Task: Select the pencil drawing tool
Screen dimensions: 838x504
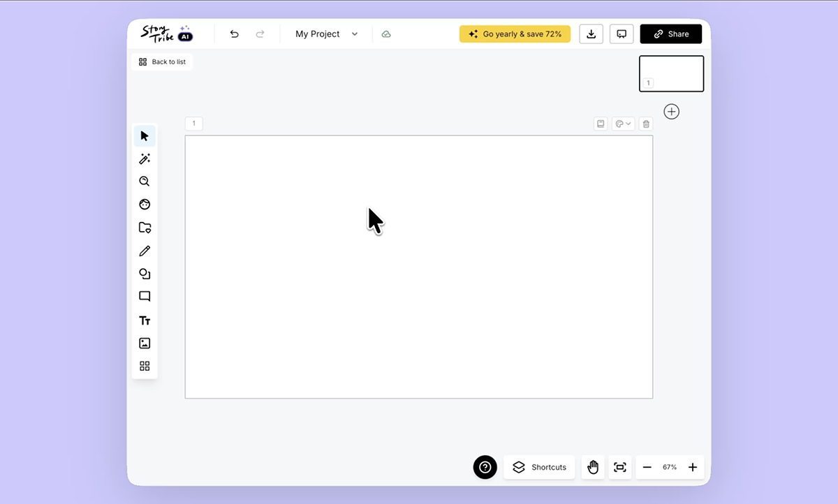Action: [x=145, y=251]
